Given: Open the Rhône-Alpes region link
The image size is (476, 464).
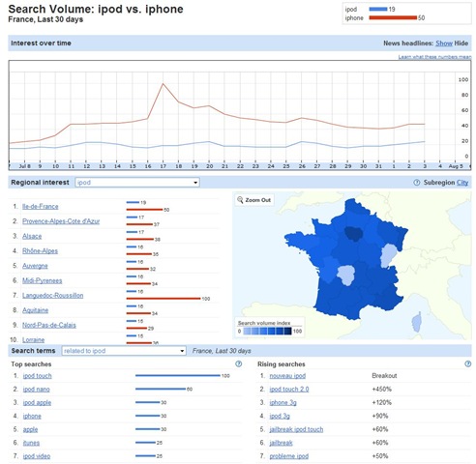Looking at the screenshot, I should [x=40, y=251].
